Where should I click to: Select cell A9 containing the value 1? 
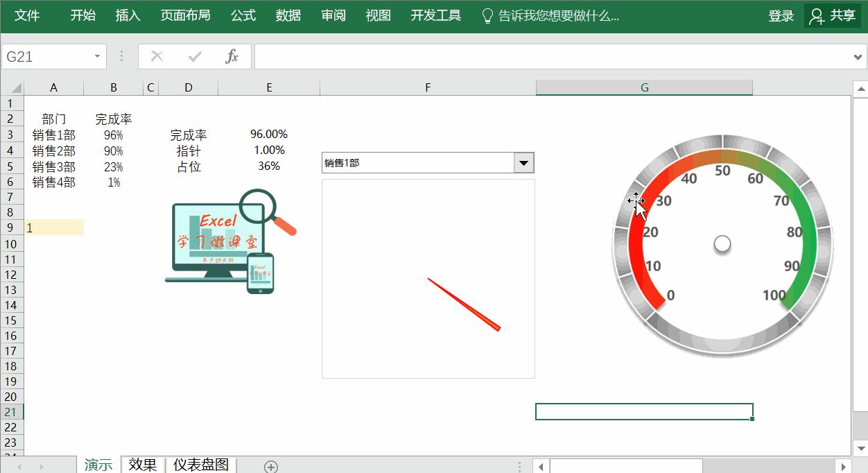[x=53, y=227]
